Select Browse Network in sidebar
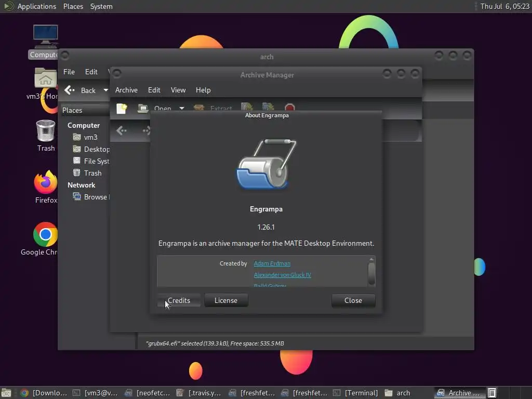This screenshot has width=532, height=399. click(96, 197)
